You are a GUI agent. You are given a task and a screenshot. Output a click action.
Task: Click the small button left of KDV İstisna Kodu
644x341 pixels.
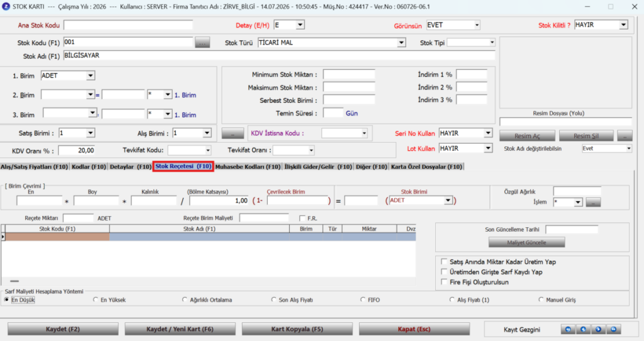point(233,134)
